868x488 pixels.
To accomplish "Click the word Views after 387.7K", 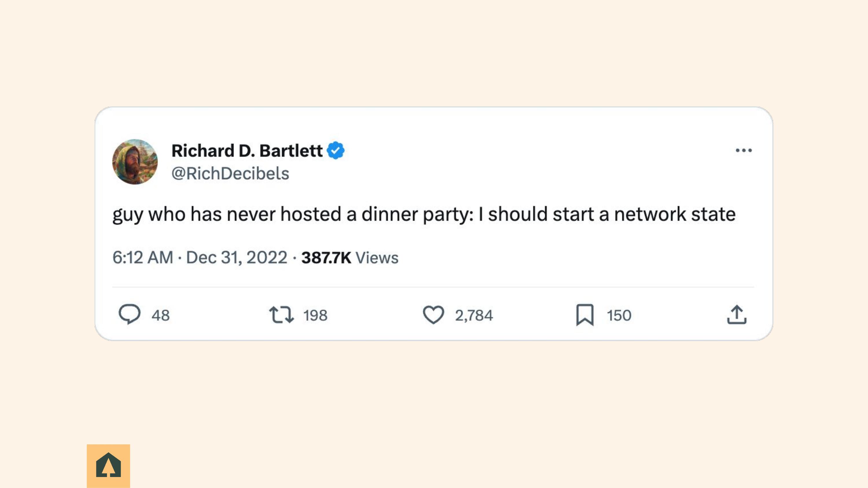I will [x=377, y=258].
